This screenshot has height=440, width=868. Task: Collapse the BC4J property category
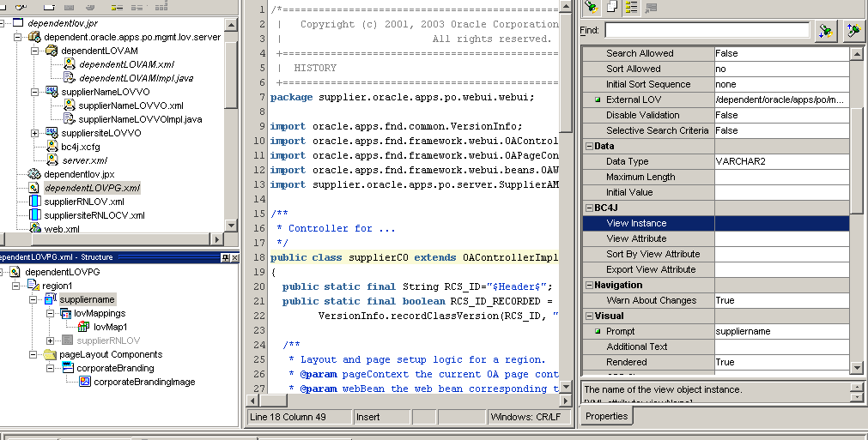589,208
